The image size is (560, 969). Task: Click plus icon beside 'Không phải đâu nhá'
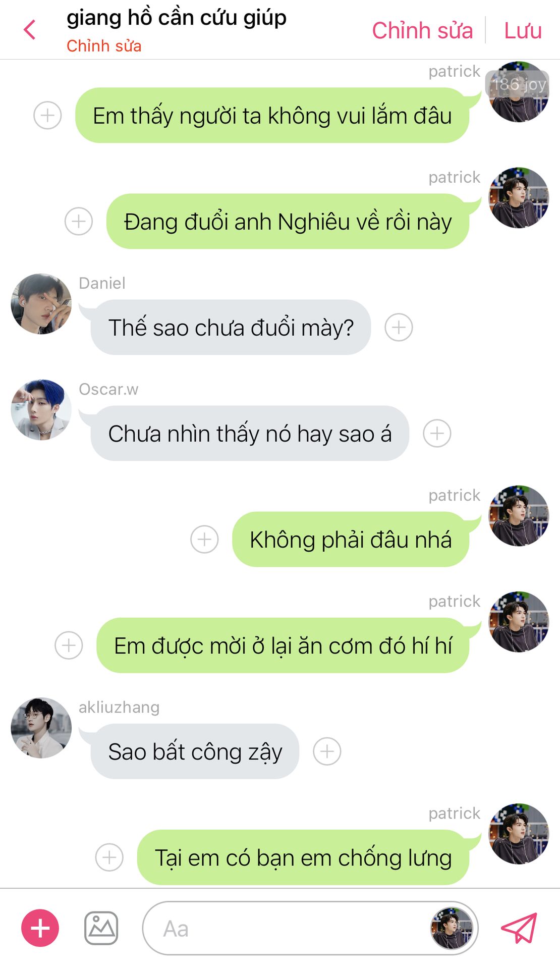click(204, 539)
